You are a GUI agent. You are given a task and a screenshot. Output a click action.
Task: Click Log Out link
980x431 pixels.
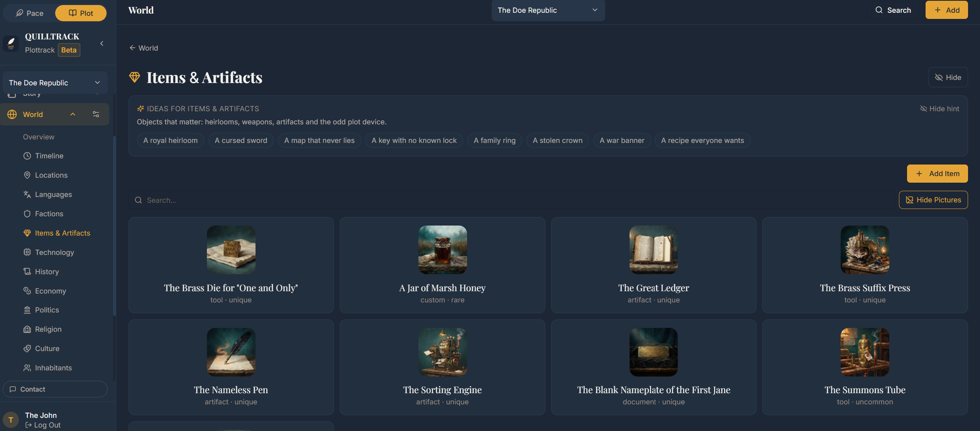(x=43, y=425)
